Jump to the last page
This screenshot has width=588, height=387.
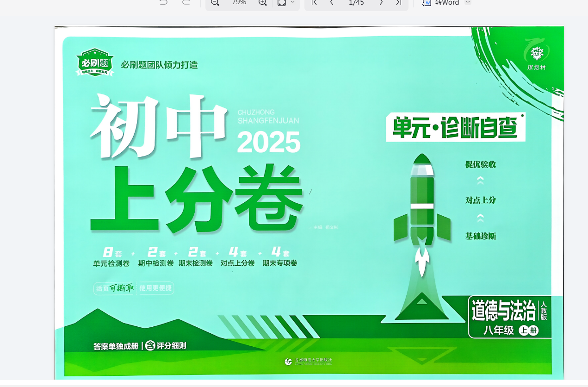398,2
